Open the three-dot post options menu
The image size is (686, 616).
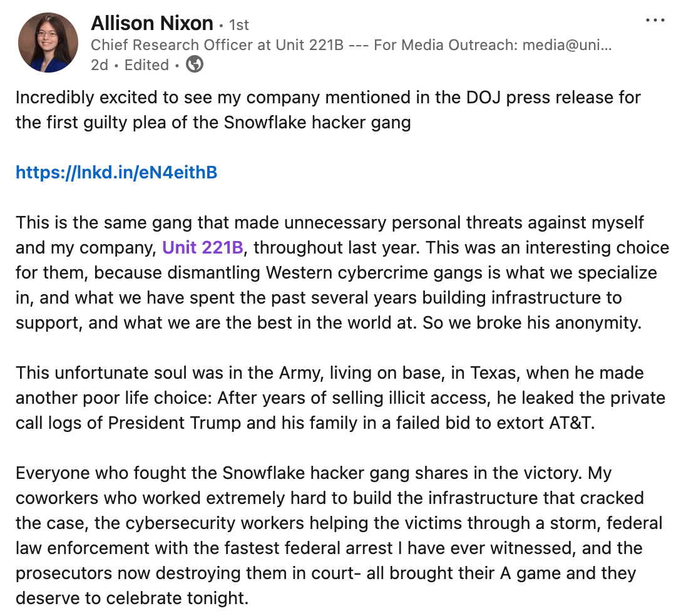655,20
